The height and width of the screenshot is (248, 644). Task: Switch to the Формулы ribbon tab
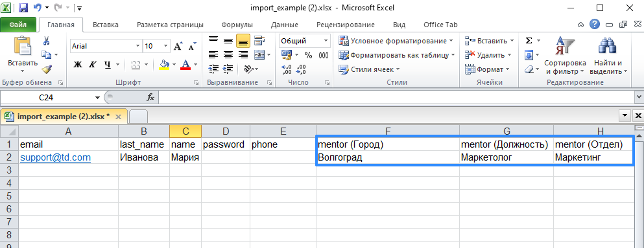pos(237,25)
